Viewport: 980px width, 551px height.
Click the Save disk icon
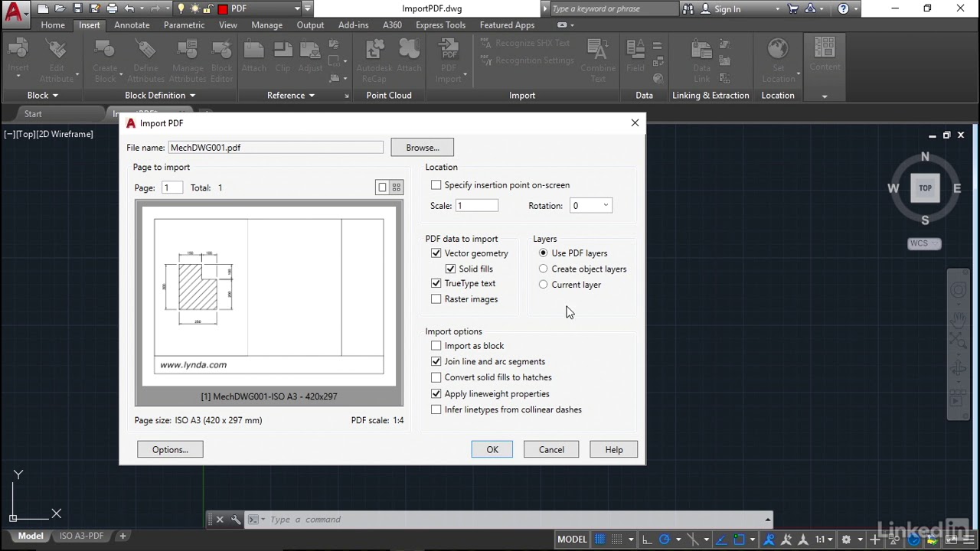click(77, 9)
